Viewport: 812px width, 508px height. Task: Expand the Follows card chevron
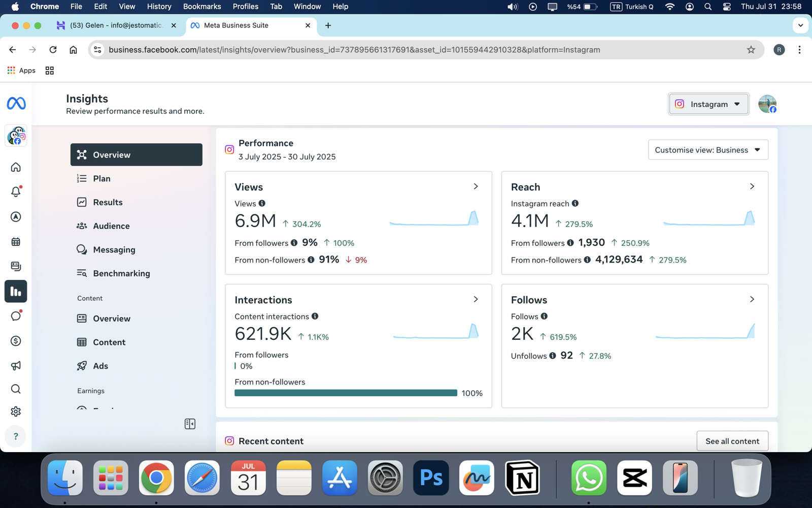coord(752,299)
